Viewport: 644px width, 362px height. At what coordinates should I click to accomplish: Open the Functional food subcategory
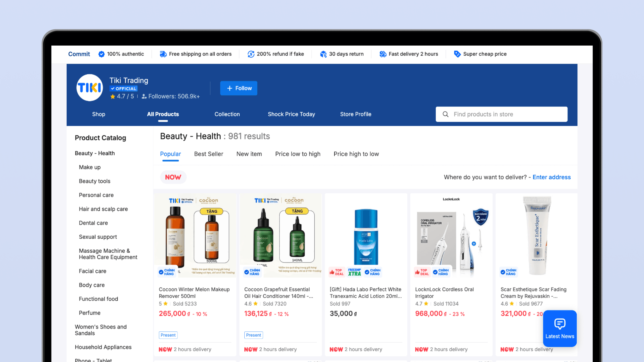[98, 299]
